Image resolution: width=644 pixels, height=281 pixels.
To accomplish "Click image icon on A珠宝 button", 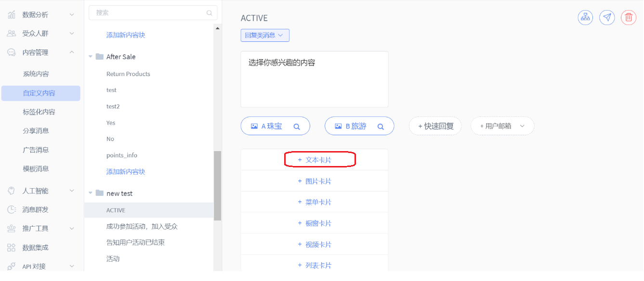I will 254,127.
